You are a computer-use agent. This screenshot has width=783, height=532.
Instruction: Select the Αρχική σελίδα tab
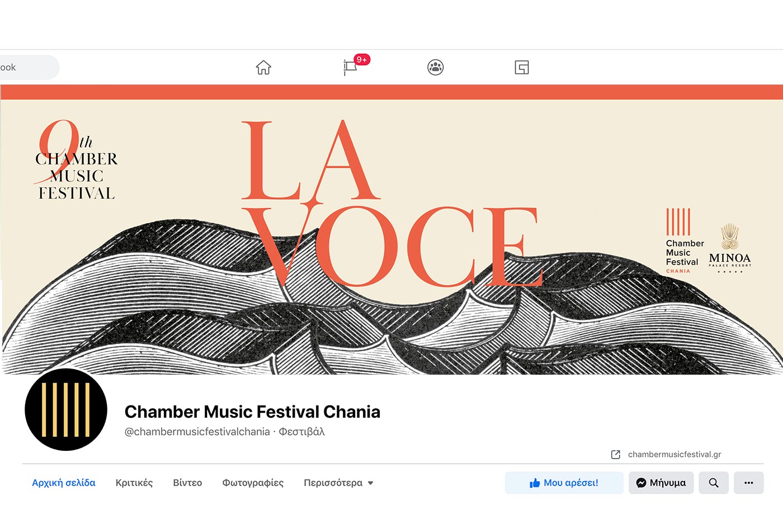64,483
